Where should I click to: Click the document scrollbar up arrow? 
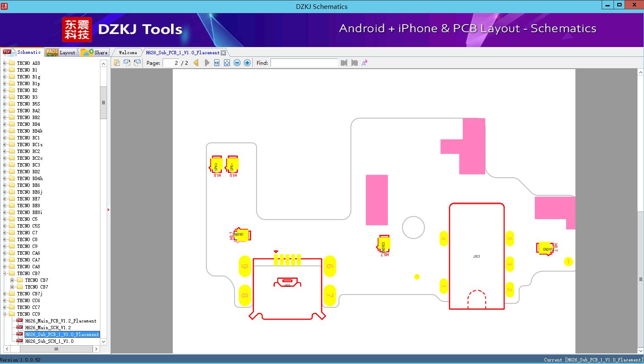(641, 72)
